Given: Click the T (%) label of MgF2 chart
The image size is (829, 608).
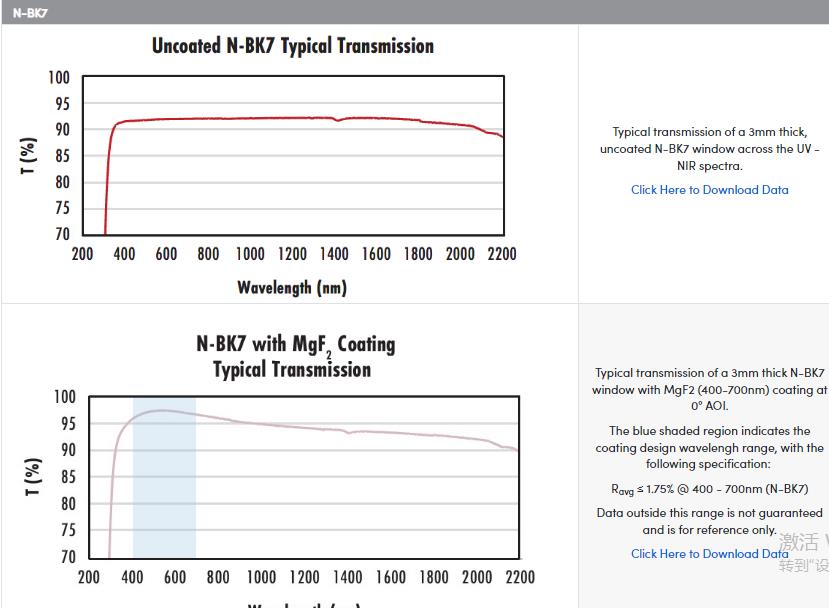Looking at the screenshot, I should [x=33, y=477].
